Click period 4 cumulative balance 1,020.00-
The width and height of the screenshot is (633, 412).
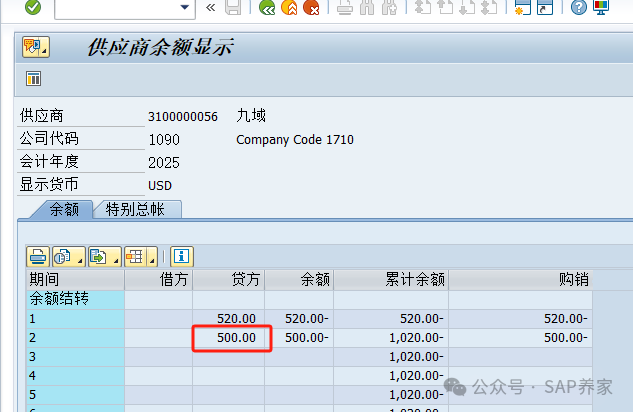tap(416, 376)
